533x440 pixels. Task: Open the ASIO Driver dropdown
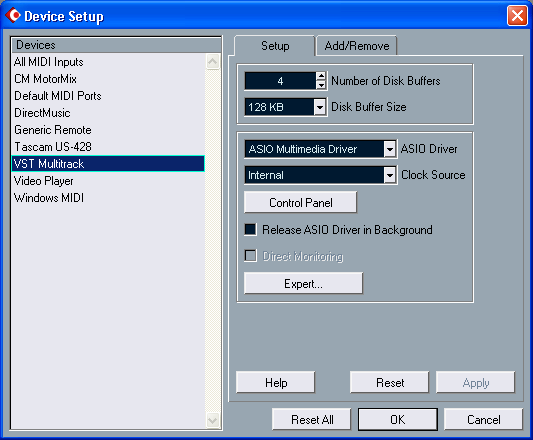click(x=390, y=149)
